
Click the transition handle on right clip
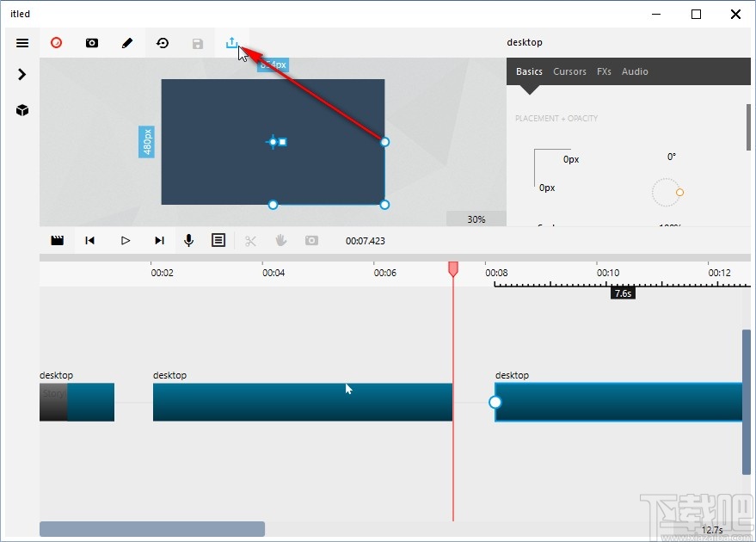point(495,402)
